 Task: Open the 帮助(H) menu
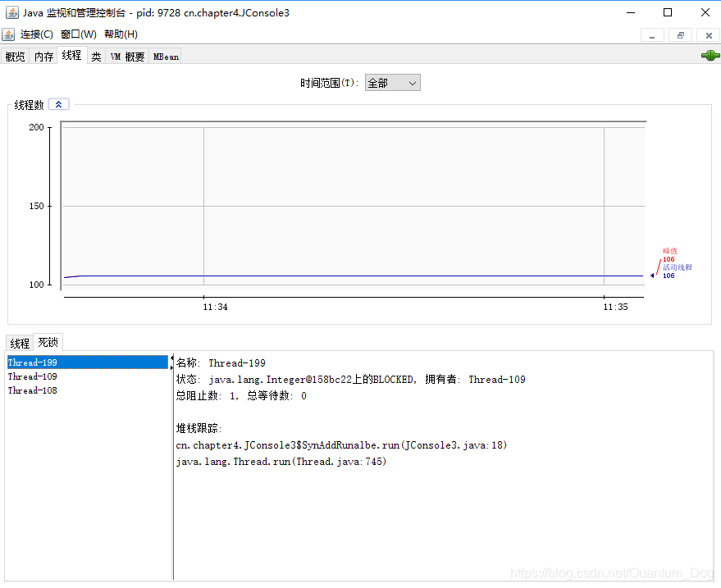click(x=121, y=34)
